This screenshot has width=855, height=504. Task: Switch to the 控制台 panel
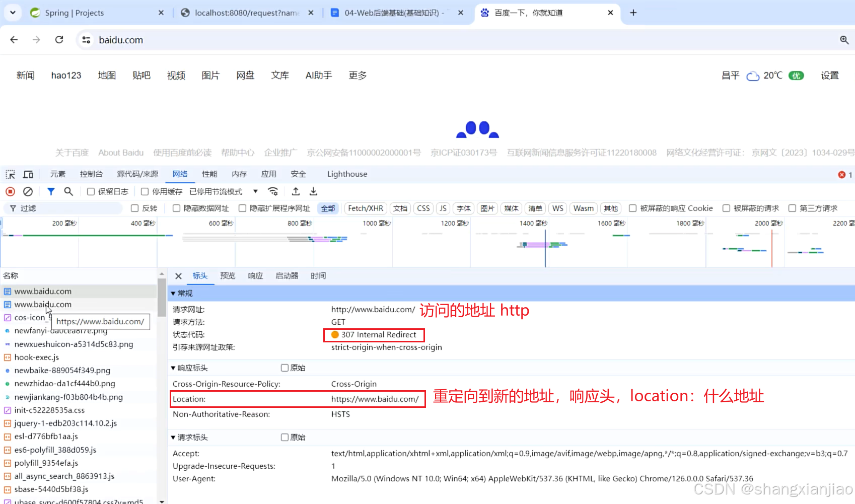(91, 174)
